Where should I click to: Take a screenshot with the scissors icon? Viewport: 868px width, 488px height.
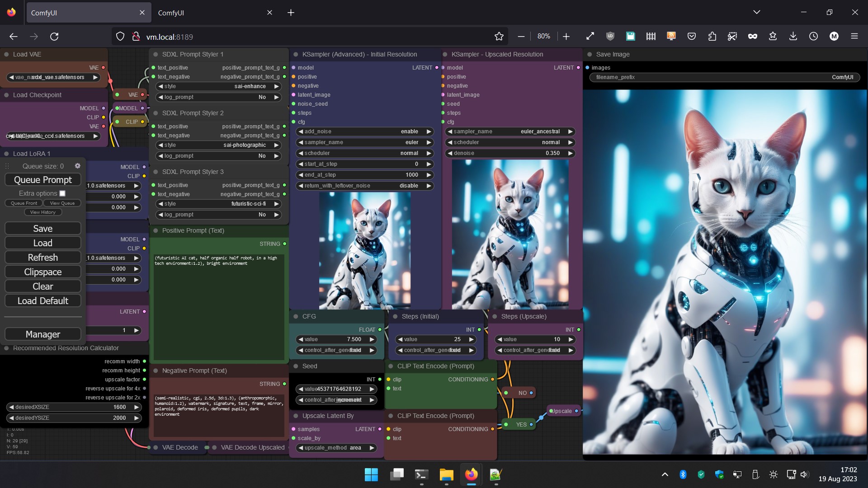(x=732, y=37)
